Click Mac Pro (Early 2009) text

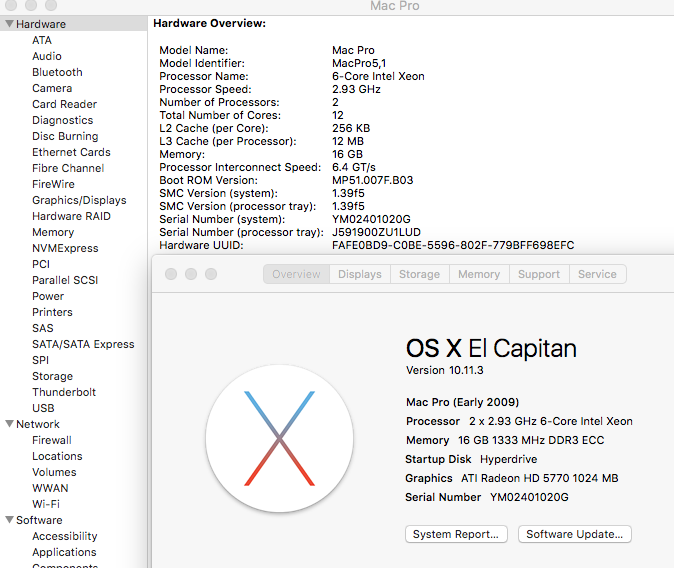463,402
